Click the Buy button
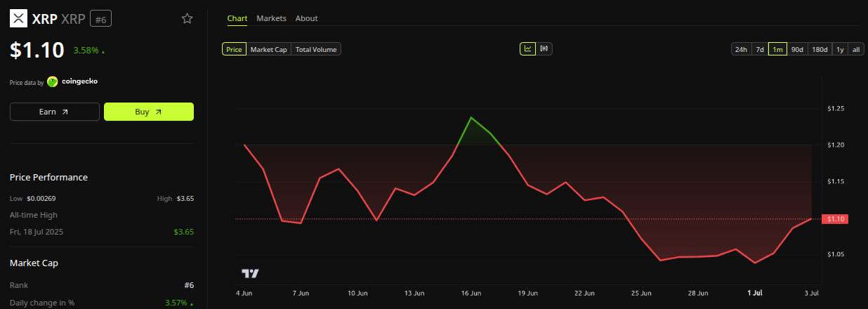This screenshot has width=868, height=309. point(148,112)
